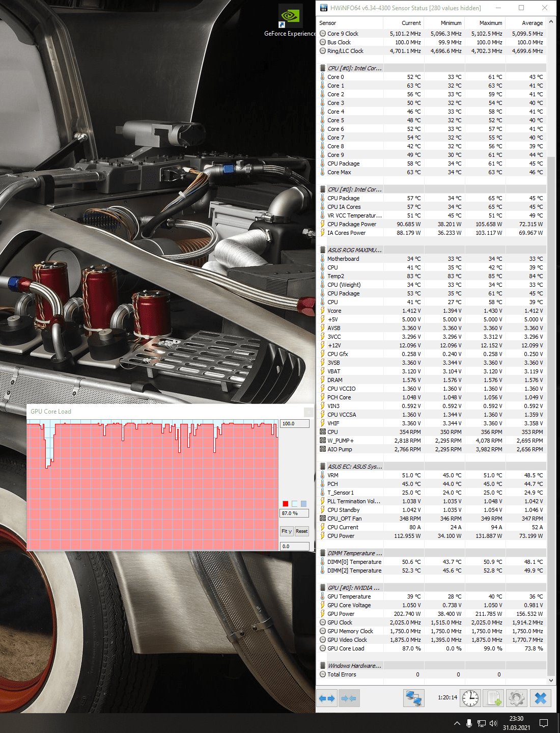Click the Average column header

pos(526,23)
